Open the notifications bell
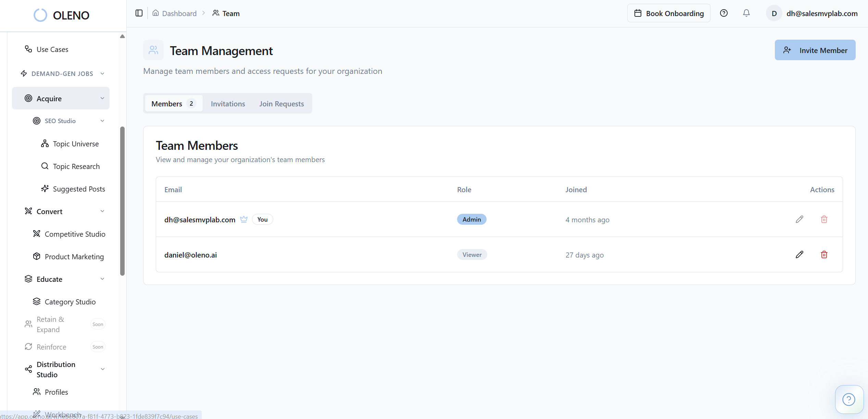The height and width of the screenshot is (419, 868). click(746, 13)
